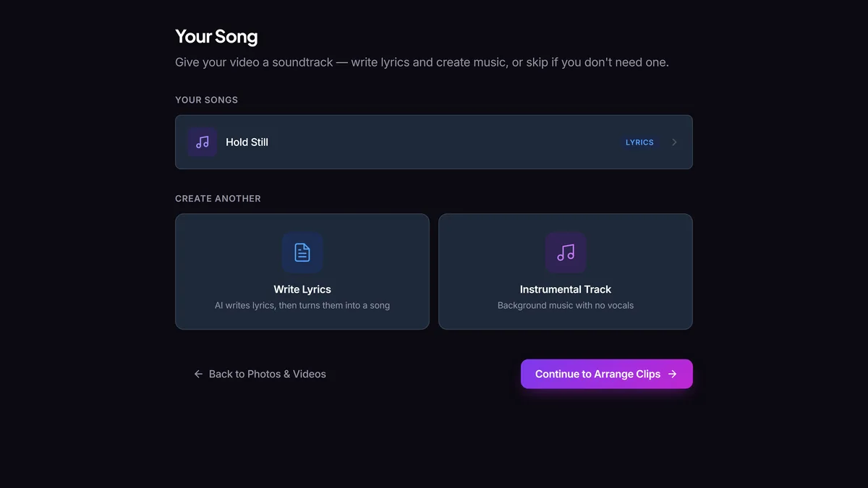Click 'AI writes lyrics' description text
The image size is (868, 488).
point(302,305)
